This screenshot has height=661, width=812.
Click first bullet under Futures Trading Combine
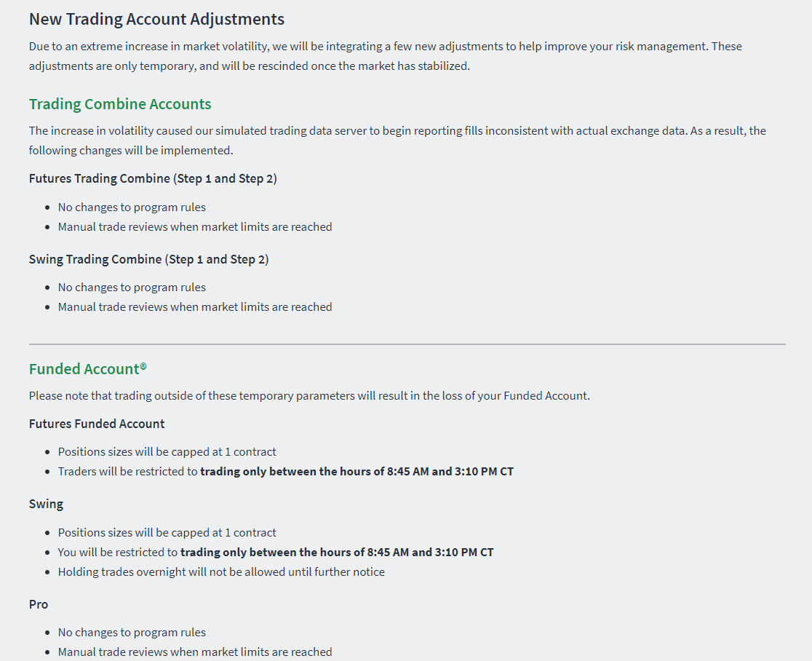tap(132, 207)
